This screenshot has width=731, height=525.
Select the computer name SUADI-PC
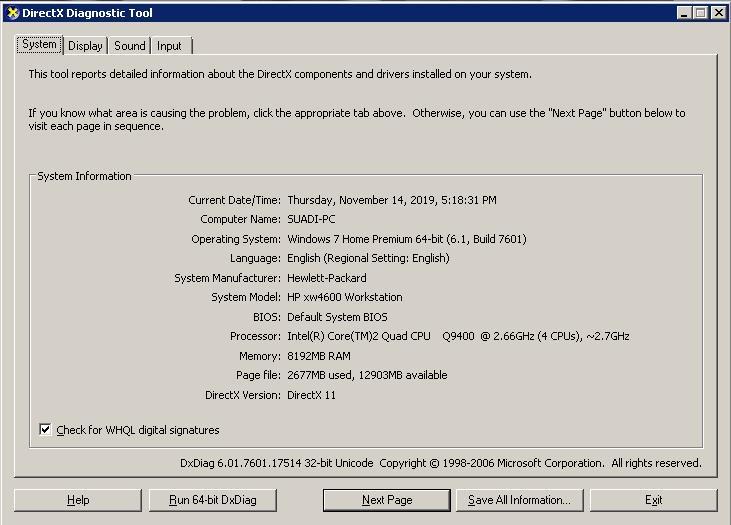coord(311,219)
